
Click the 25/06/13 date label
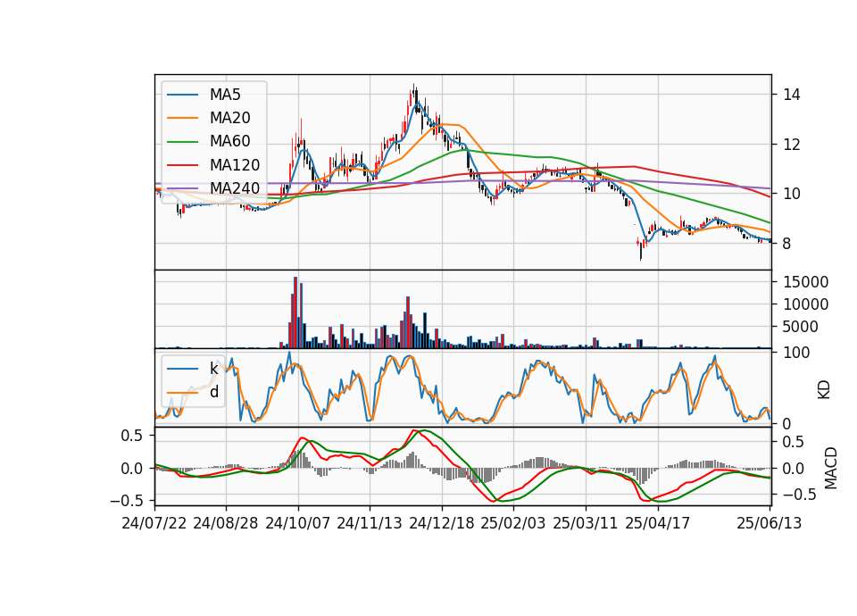pyautogui.click(x=769, y=523)
